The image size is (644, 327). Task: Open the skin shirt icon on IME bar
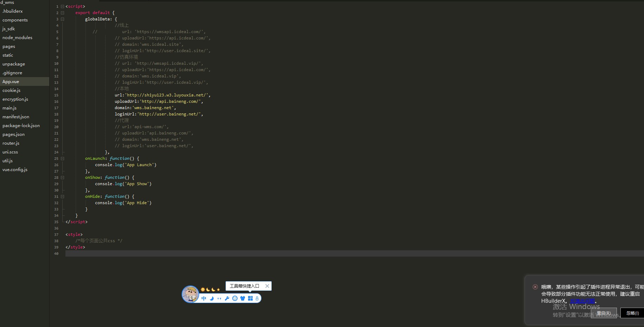(x=242, y=298)
